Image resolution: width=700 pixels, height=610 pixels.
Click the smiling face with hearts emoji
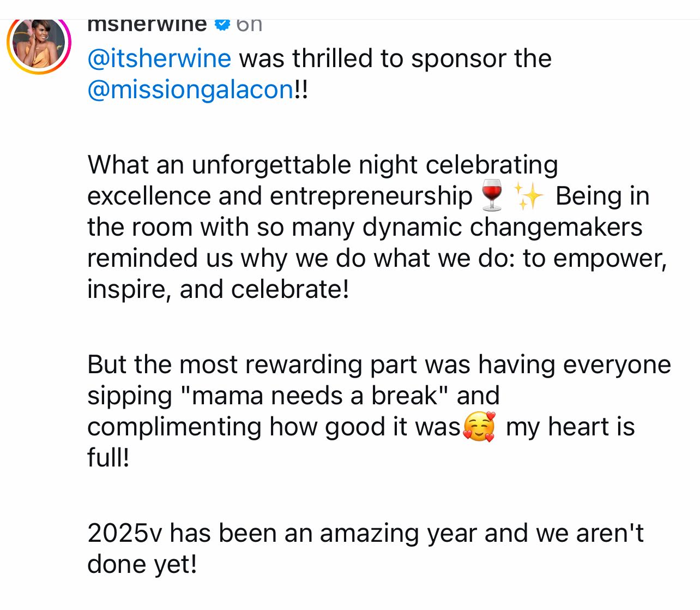(x=479, y=427)
